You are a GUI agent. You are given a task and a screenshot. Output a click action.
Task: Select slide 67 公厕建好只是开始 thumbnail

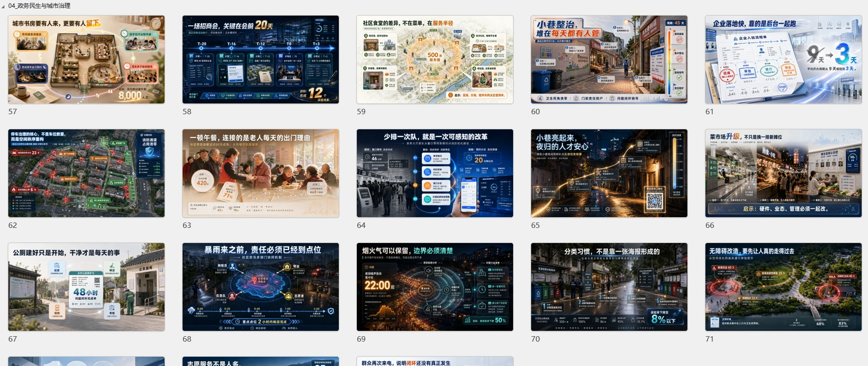point(86,287)
